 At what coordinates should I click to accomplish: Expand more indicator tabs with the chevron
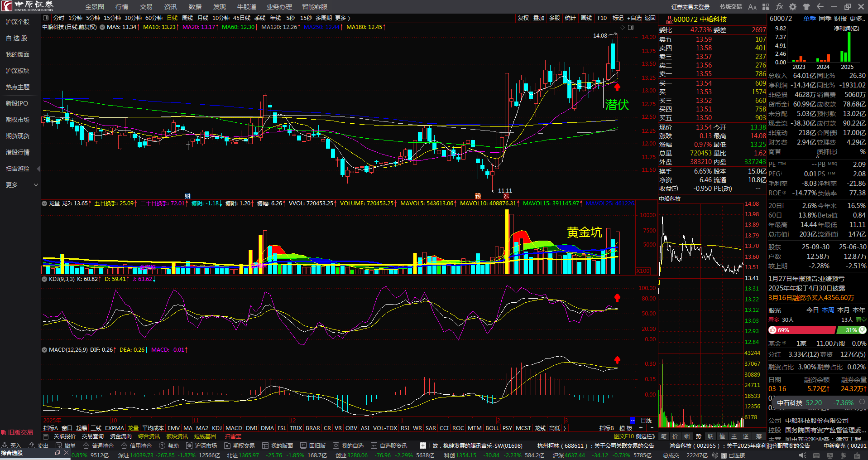(564, 428)
